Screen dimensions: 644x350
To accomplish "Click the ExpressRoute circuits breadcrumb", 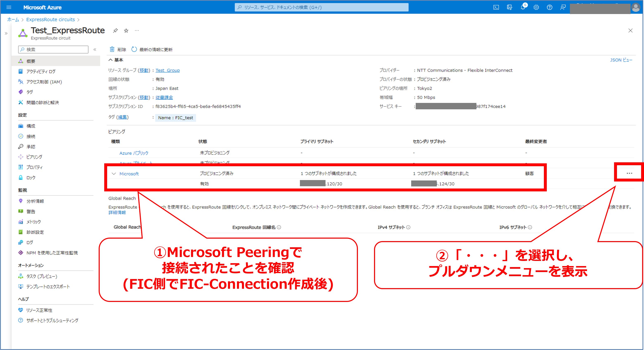I will 51,19.
